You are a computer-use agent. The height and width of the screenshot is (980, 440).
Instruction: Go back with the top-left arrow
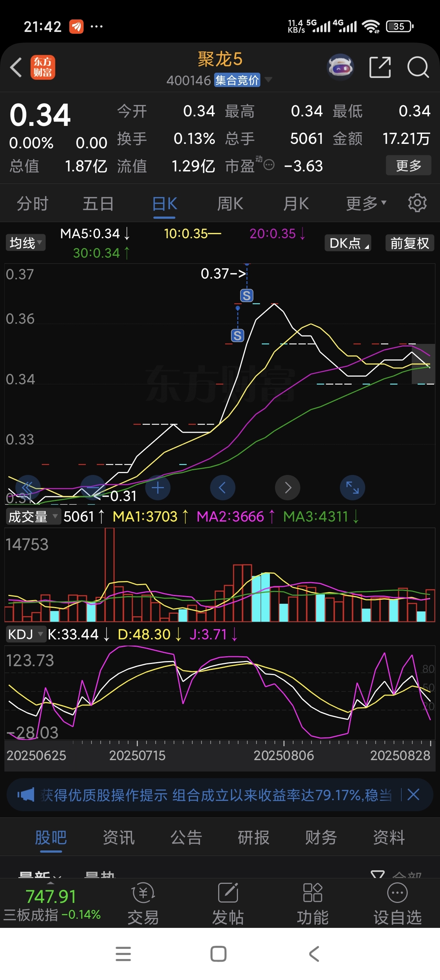coord(16,67)
